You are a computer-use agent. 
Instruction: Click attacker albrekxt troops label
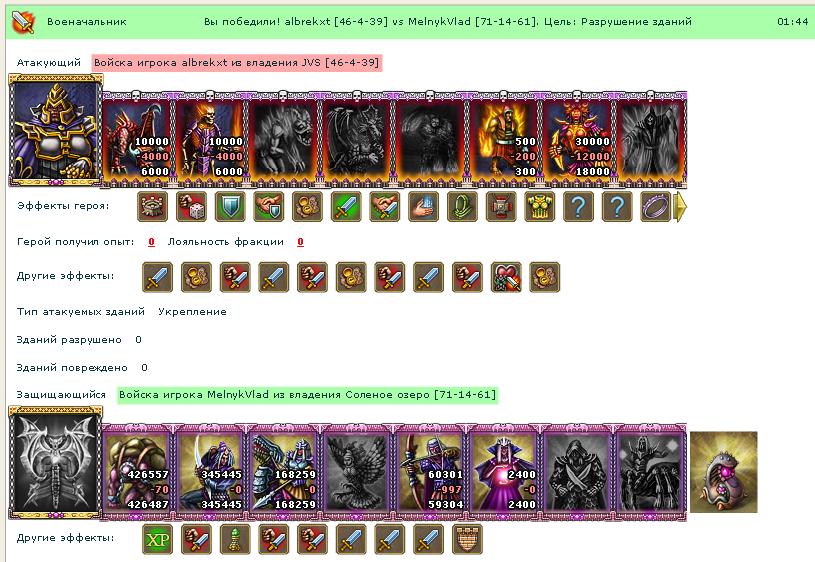pyautogui.click(x=236, y=63)
